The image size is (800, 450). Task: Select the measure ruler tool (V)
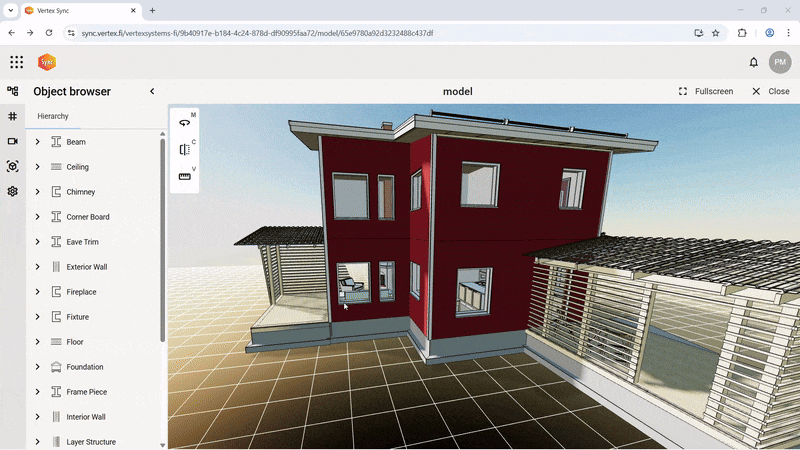(184, 177)
